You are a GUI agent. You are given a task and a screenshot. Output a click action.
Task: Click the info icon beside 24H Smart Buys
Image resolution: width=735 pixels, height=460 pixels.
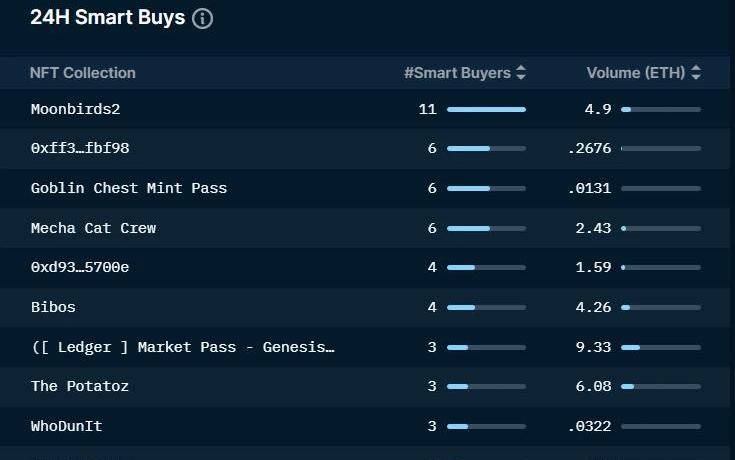(202, 19)
